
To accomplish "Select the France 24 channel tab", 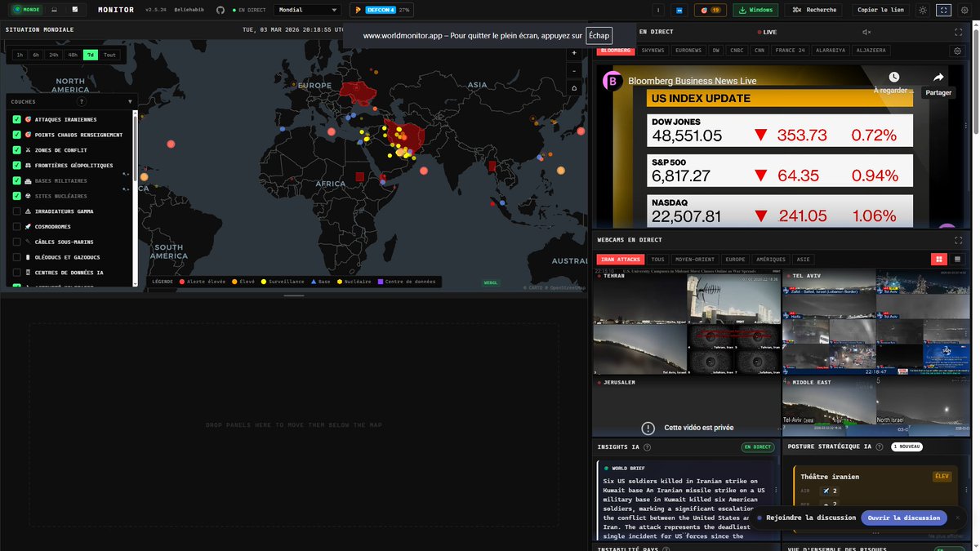I will pyautogui.click(x=791, y=51).
